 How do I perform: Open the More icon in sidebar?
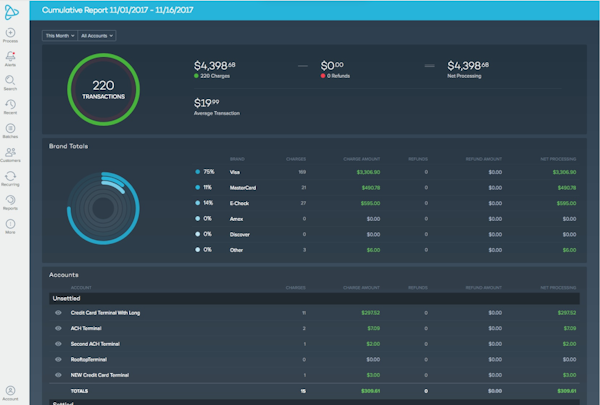tap(10, 226)
